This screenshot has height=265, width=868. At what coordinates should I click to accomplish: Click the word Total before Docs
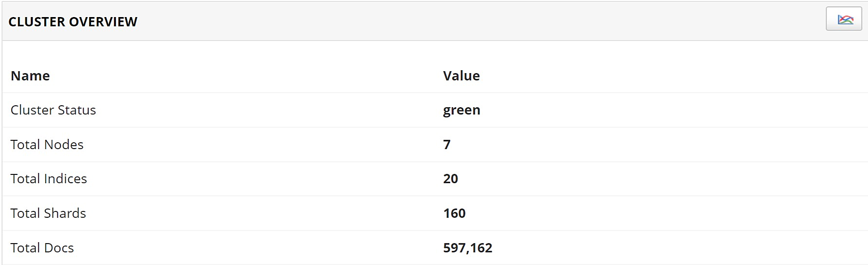(25, 248)
